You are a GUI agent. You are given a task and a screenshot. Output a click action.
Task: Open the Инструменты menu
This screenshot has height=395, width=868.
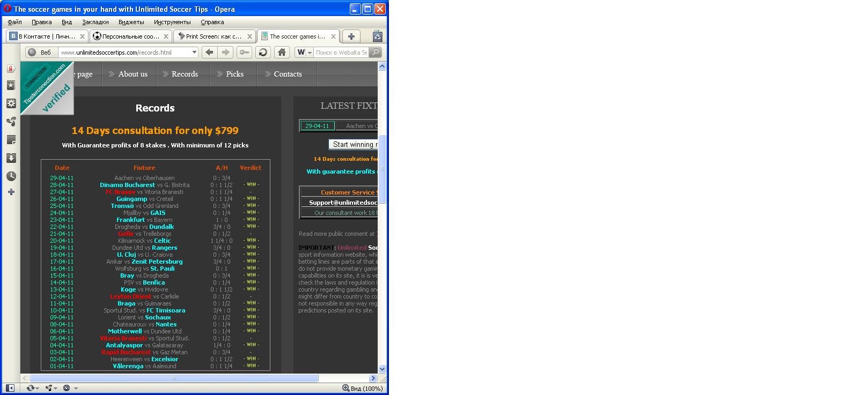coord(172,22)
